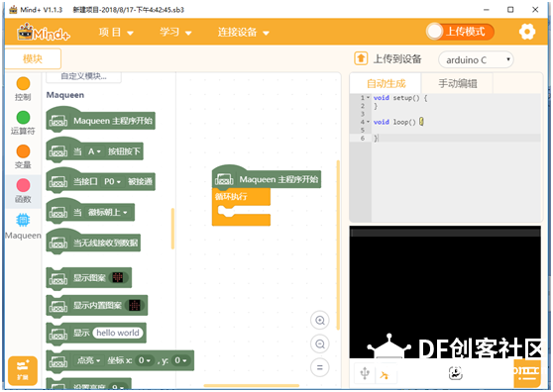Viewport: 553px width, 392px height.
Task: Zoom in on the workspace
Action: coord(320,321)
